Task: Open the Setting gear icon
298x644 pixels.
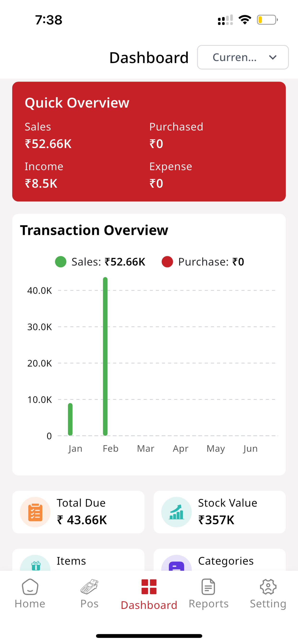Action: click(x=268, y=586)
